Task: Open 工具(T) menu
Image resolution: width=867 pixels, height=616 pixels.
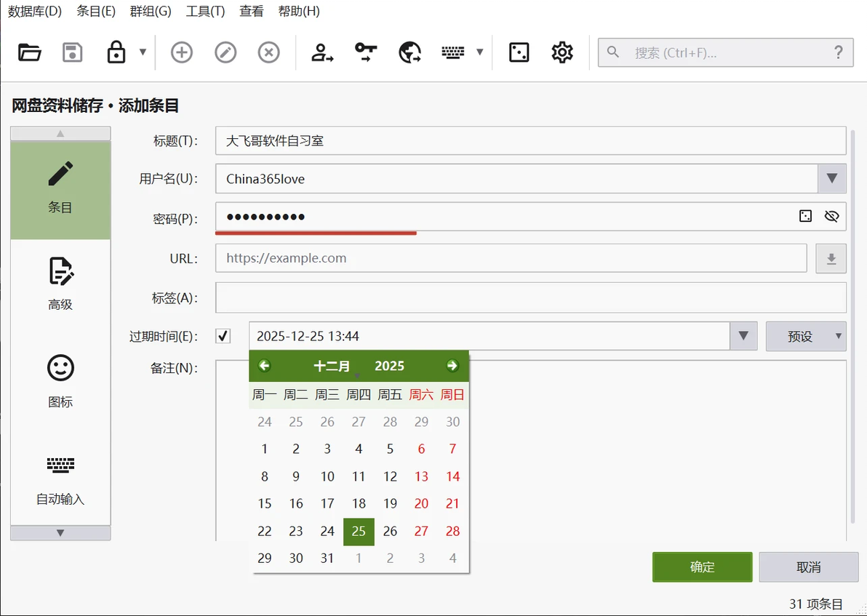Action: coord(205,11)
